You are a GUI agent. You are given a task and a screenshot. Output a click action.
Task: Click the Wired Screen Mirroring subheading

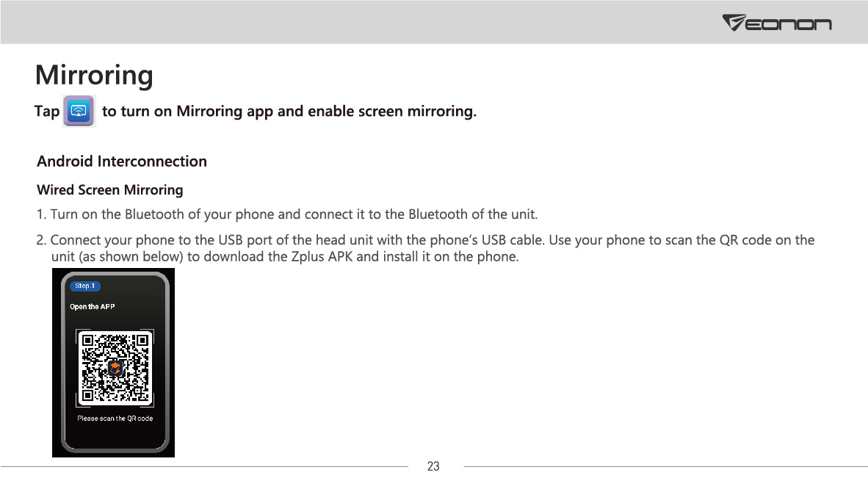pos(109,189)
